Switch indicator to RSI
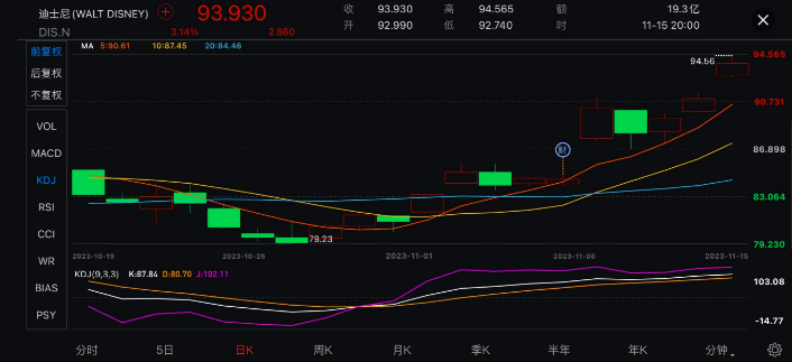 click(46, 207)
